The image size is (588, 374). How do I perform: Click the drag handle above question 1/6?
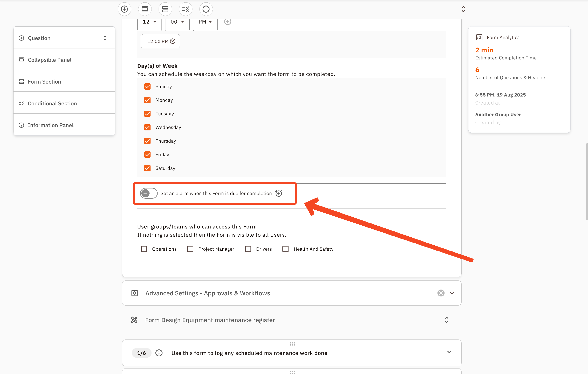292,344
